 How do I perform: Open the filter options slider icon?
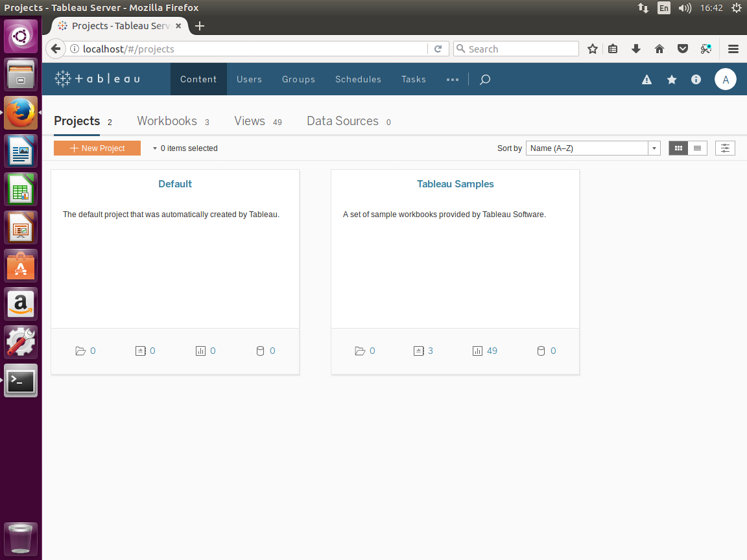(x=725, y=148)
